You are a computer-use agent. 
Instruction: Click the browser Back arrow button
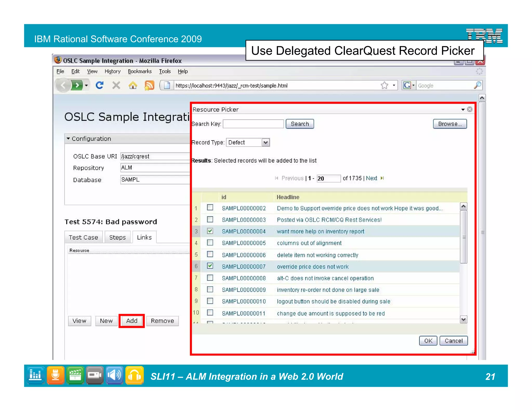coord(63,85)
